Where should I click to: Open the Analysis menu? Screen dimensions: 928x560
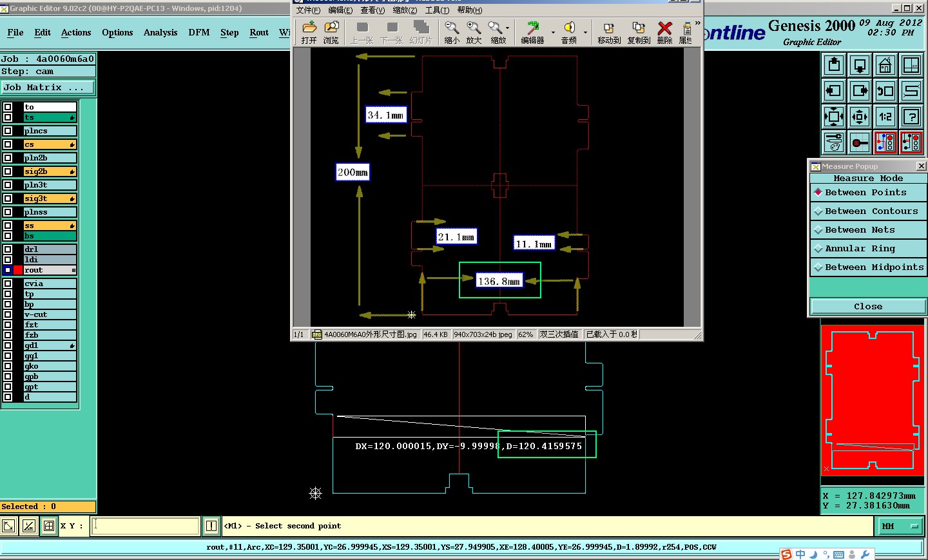point(160,32)
